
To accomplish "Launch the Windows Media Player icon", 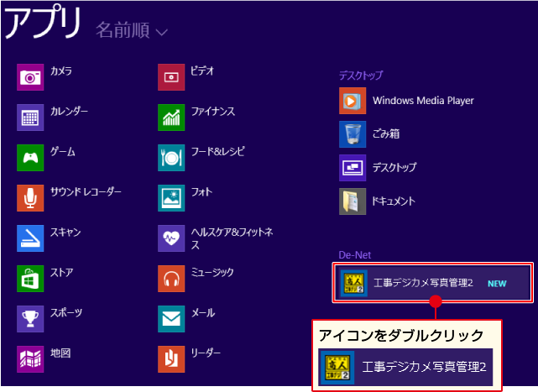I will pyautogui.click(x=353, y=101).
